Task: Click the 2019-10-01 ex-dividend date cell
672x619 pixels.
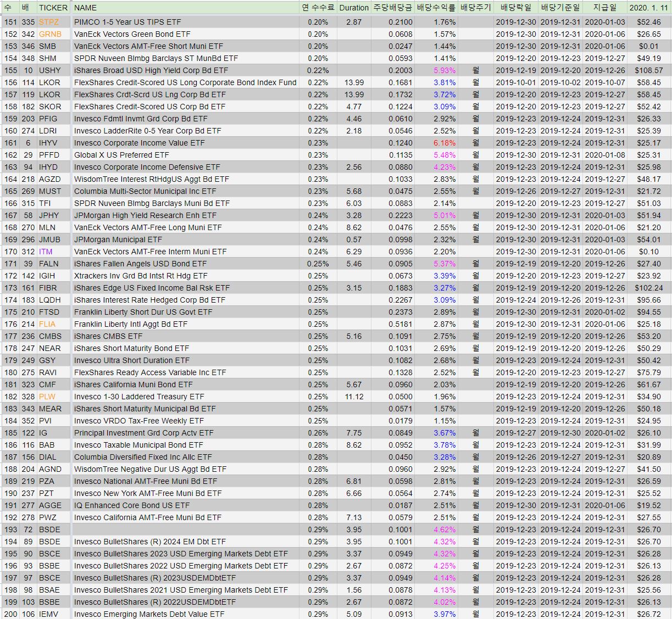Action: coord(516,82)
